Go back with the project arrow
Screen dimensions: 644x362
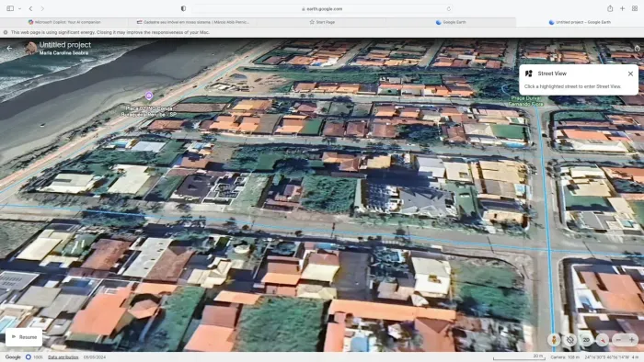[x=9, y=49]
